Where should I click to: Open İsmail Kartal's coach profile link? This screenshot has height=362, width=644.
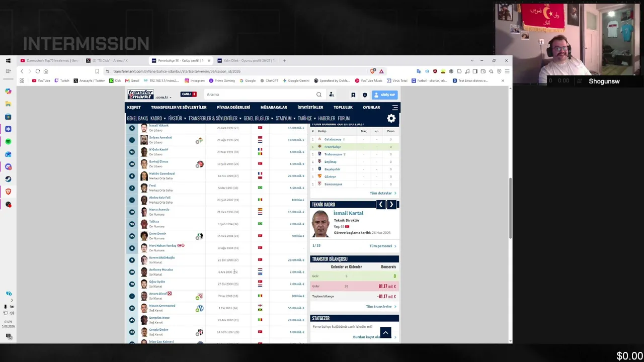tap(348, 213)
